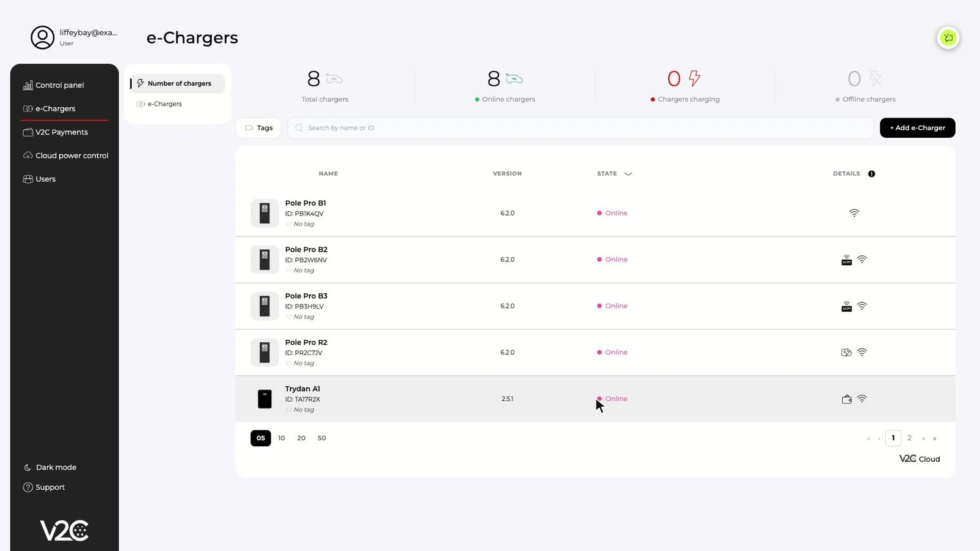The width and height of the screenshot is (980, 551).
Task: Open the Tags filter button
Action: click(258, 128)
